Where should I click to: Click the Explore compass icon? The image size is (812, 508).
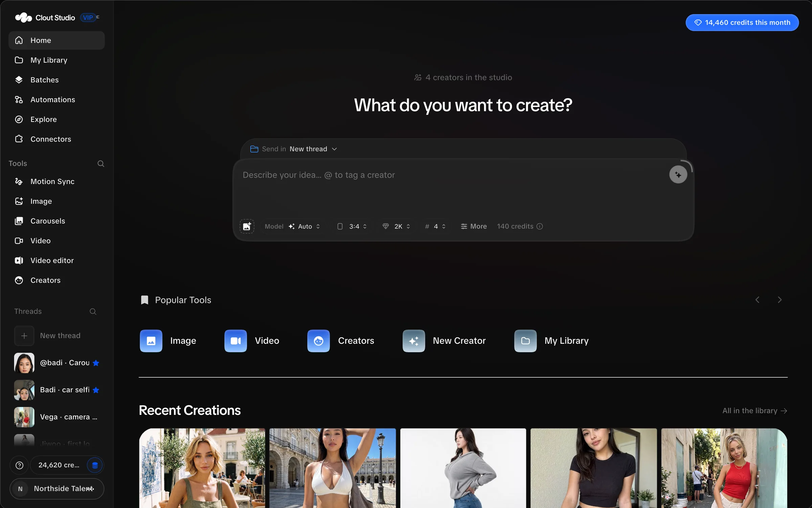(x=19, y=119)
